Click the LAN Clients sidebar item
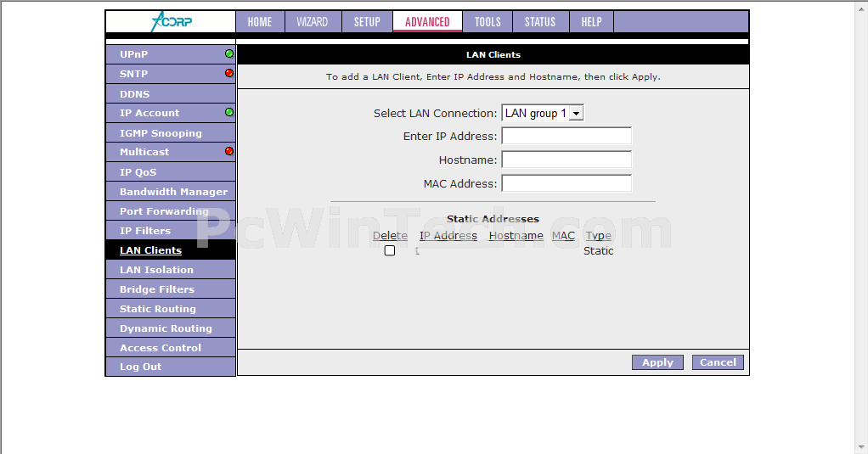The height and width of the screenshot is (454, 868). (x=171, y=250)
